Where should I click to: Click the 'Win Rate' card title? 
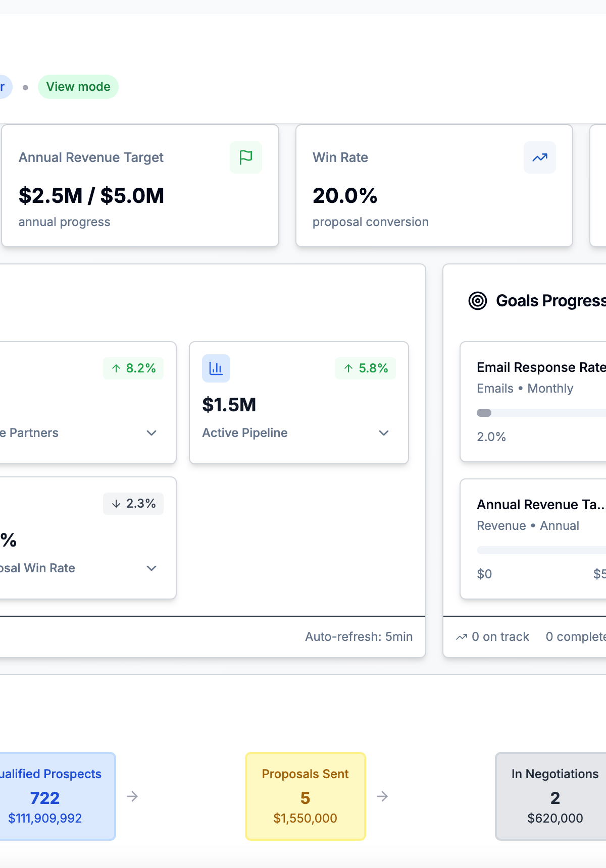click(x=340, y=157)
